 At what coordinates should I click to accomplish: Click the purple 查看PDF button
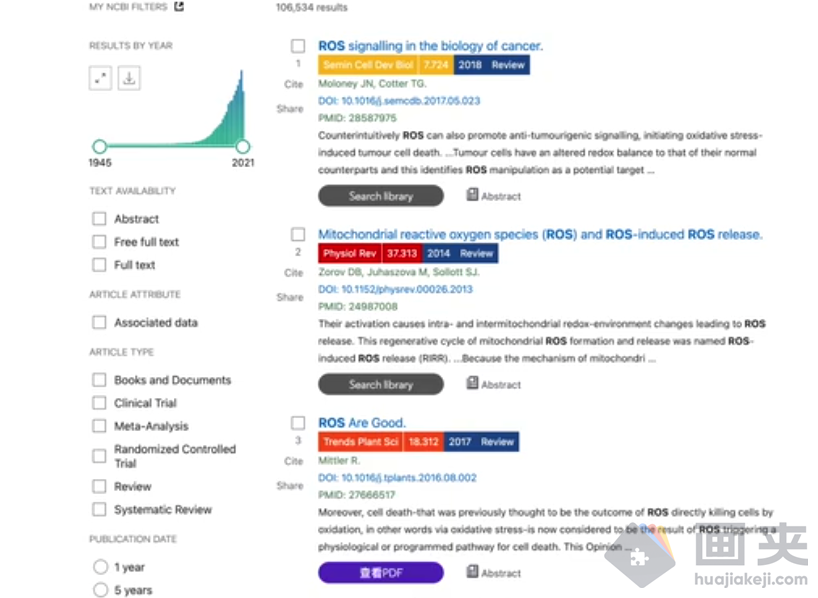[x=380, y=573]
